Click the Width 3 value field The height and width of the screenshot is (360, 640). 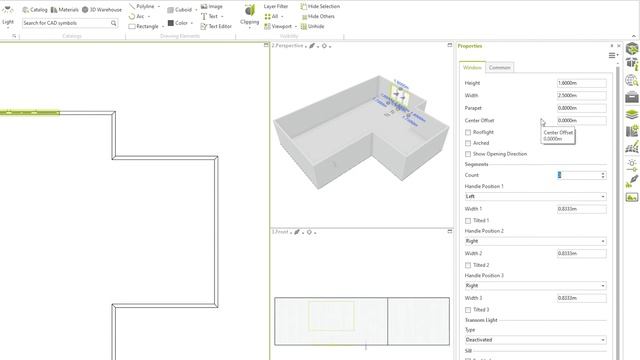[582, 298]
